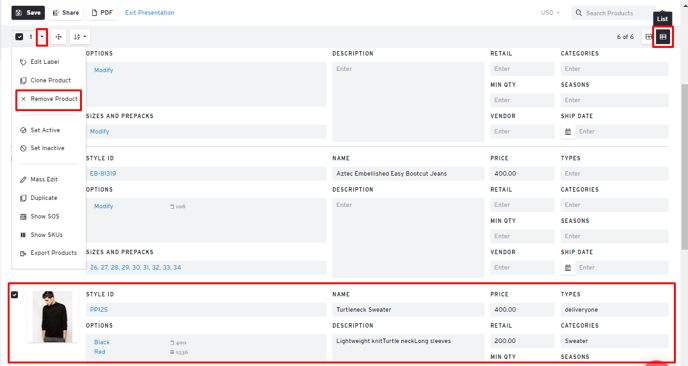Click the Set Inactive ban icon
This screenshot has width=688, height=366.
click(x=23, y=148)
